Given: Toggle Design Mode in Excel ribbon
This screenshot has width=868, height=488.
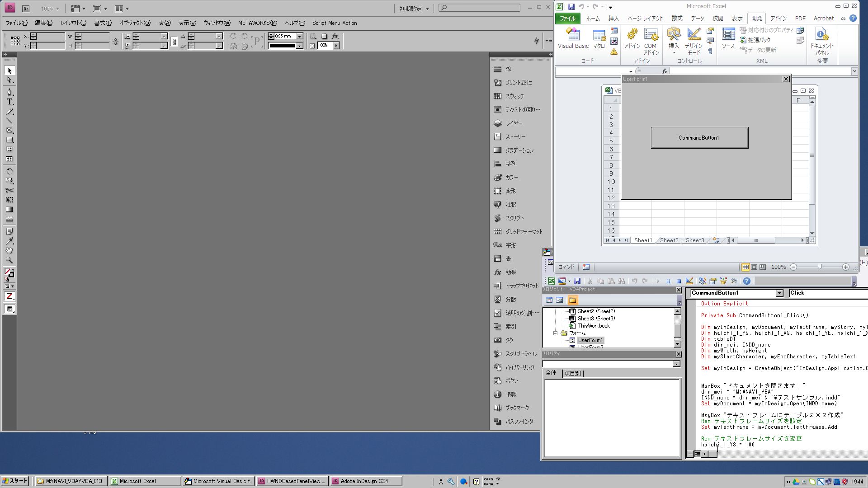Looking at the screenshot, I should [x=693, y=41].
